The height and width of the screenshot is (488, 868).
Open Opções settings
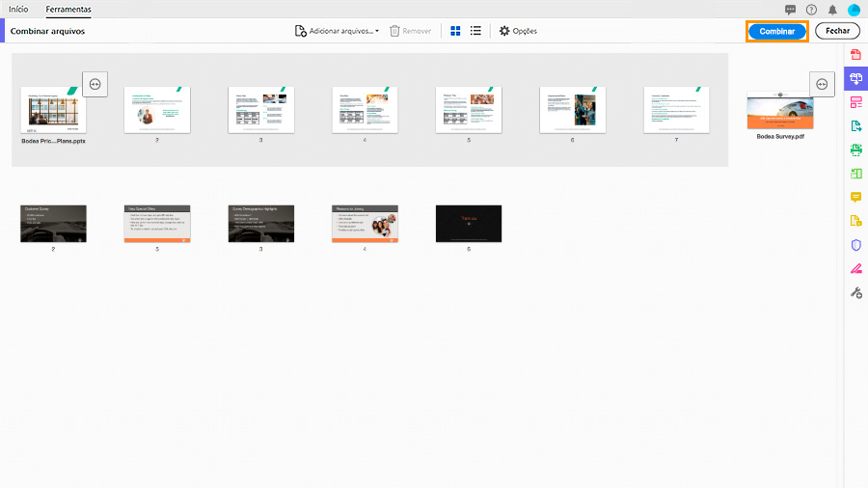tap(518, 31)
